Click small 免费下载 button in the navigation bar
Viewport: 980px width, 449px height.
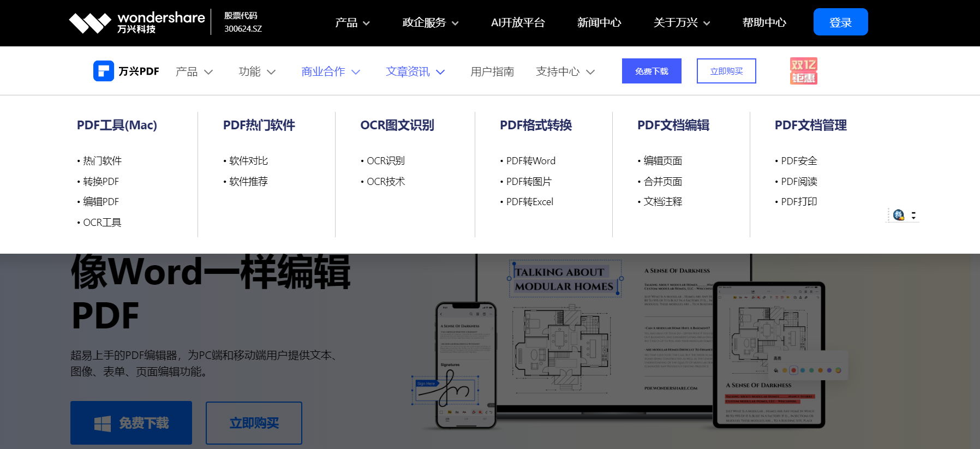pyautogui.click(x=652, y=71)
